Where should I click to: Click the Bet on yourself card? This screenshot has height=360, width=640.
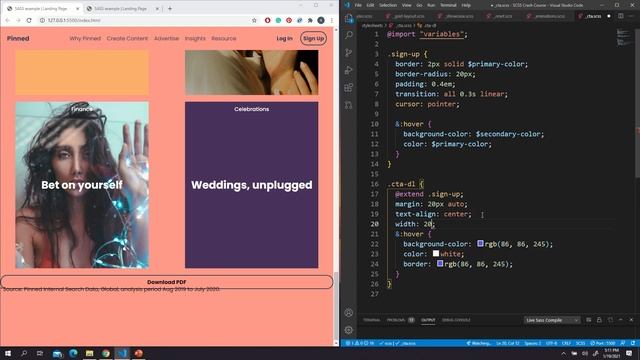(x=82, y=185)
